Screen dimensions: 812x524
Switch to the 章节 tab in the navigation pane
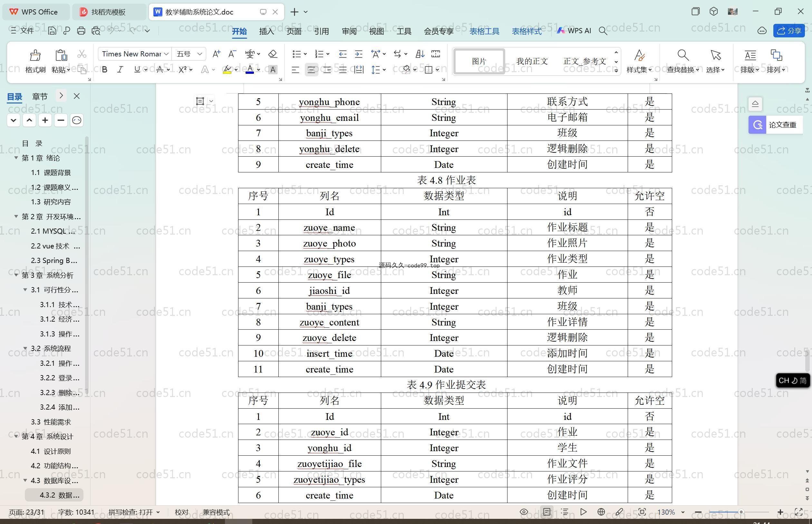click(x=40, y=96)
